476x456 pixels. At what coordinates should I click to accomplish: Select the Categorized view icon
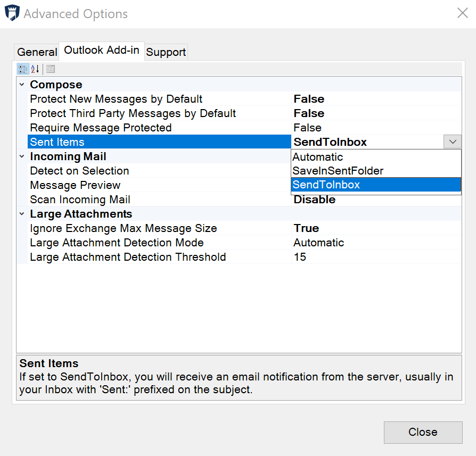point(23,69)
